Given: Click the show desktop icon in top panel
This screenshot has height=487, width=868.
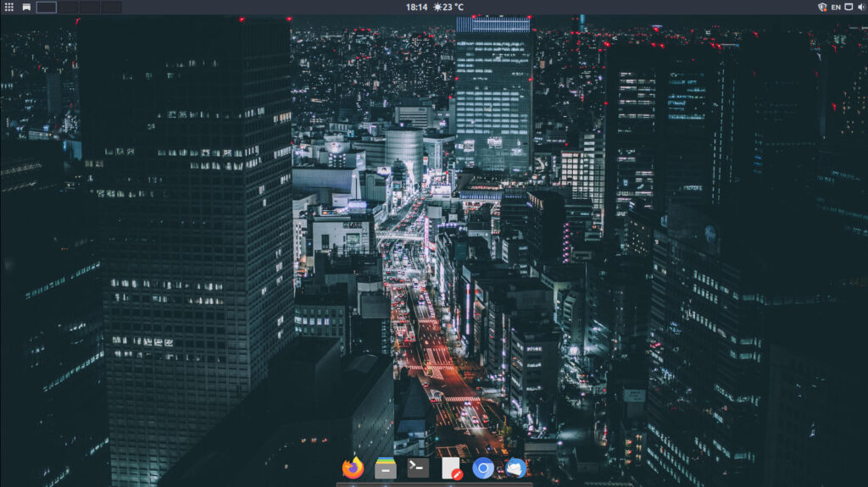Looking at the screenshot, I should pos(26,7).
